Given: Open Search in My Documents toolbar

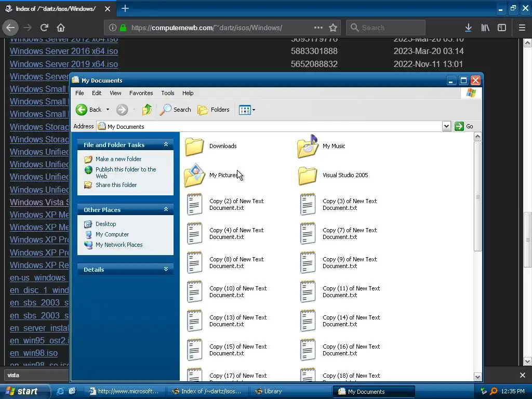Looking at the screenshot, I should pos(176,110).
